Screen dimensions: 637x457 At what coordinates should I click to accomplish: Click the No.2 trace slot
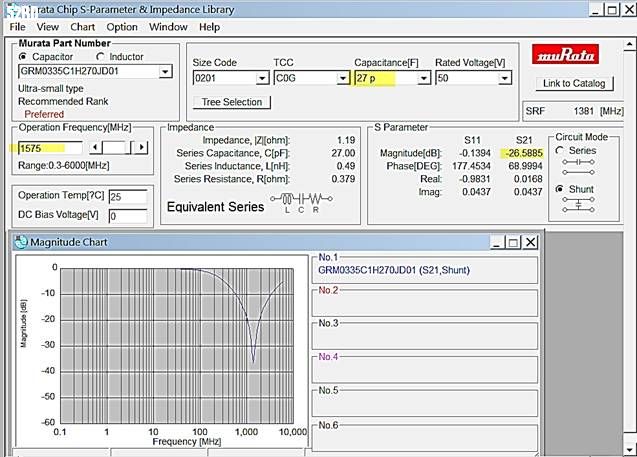tap(425, 303)
